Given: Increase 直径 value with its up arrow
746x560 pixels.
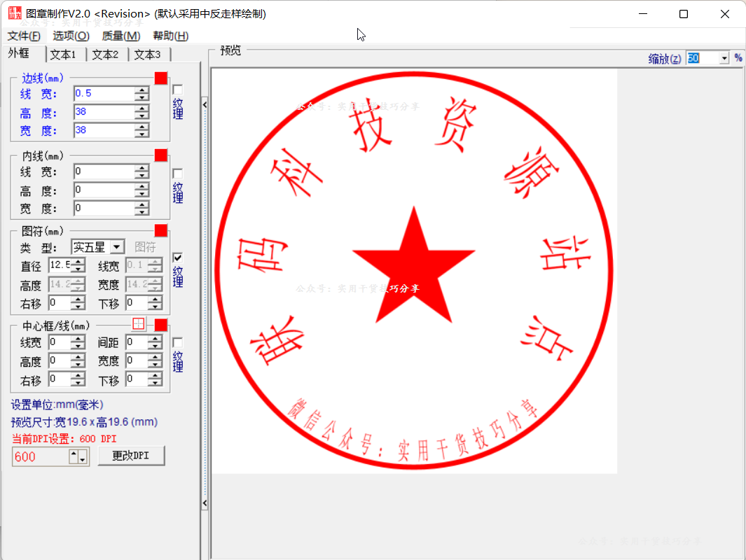Looking at the screenshot, I should (x=77, y=262).
